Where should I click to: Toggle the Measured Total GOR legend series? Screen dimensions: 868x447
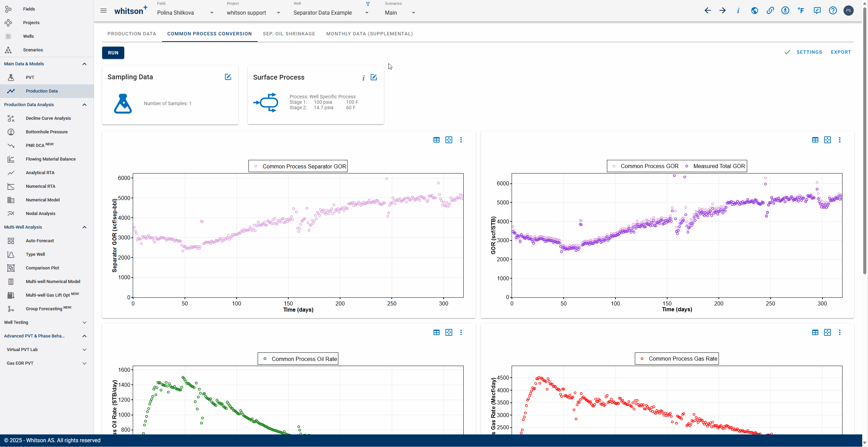click(x=715, y=166)
